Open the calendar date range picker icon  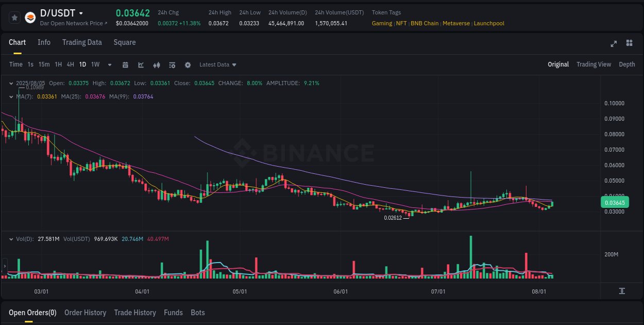(x=125, y=64)
